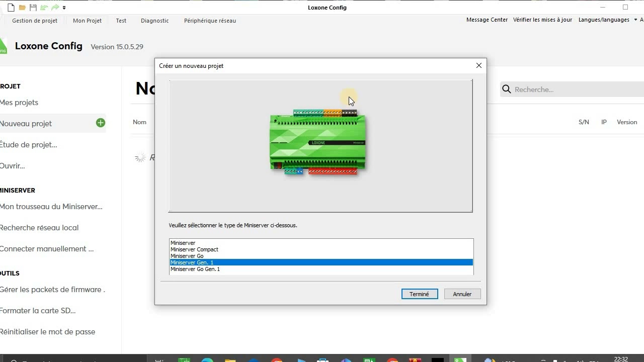Select the Test tab
644x362 pixels.
[x=121, y=21]
